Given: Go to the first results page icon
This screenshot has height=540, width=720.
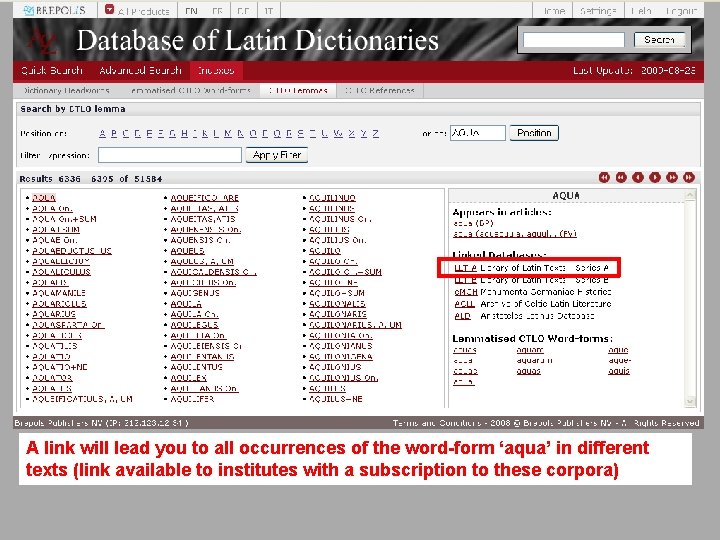Looking at the screenshot, I should coord(604,178).
